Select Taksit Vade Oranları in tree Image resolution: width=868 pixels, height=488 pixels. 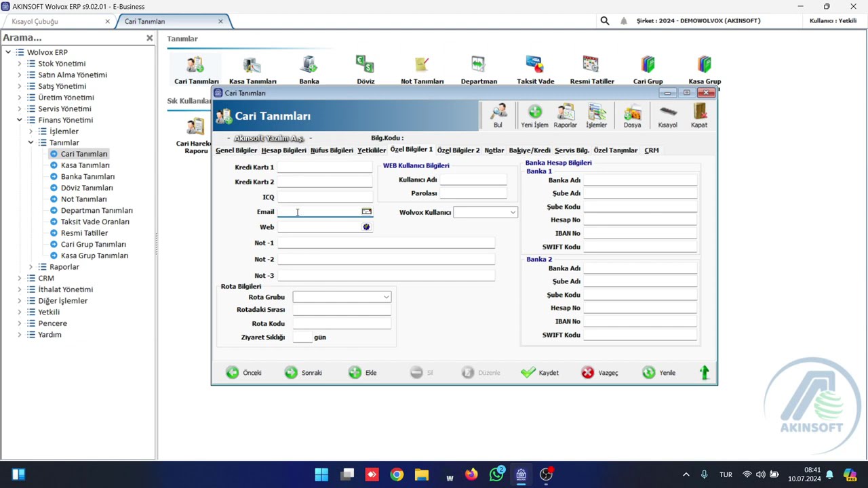pyautogui.click(x=95, y=222)
